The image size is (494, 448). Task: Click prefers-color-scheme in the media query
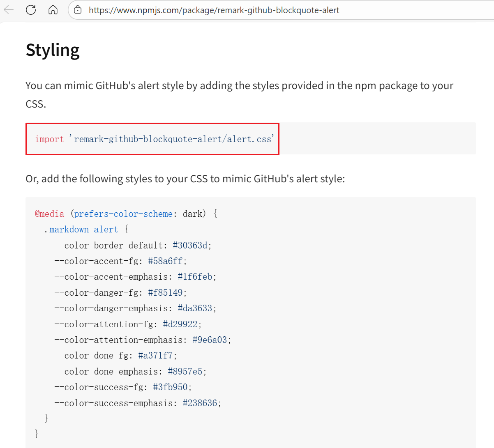[x=123, y=214]
